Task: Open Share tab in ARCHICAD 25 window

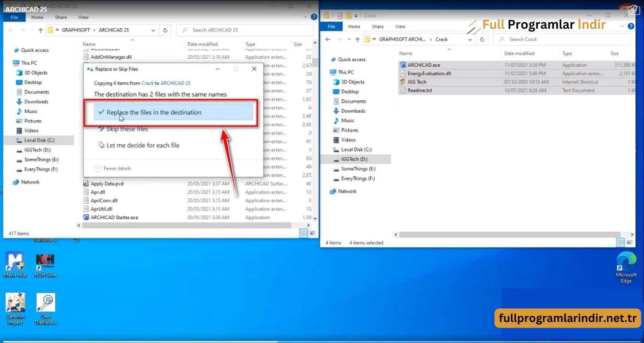Action: click(x=61, y=18)
